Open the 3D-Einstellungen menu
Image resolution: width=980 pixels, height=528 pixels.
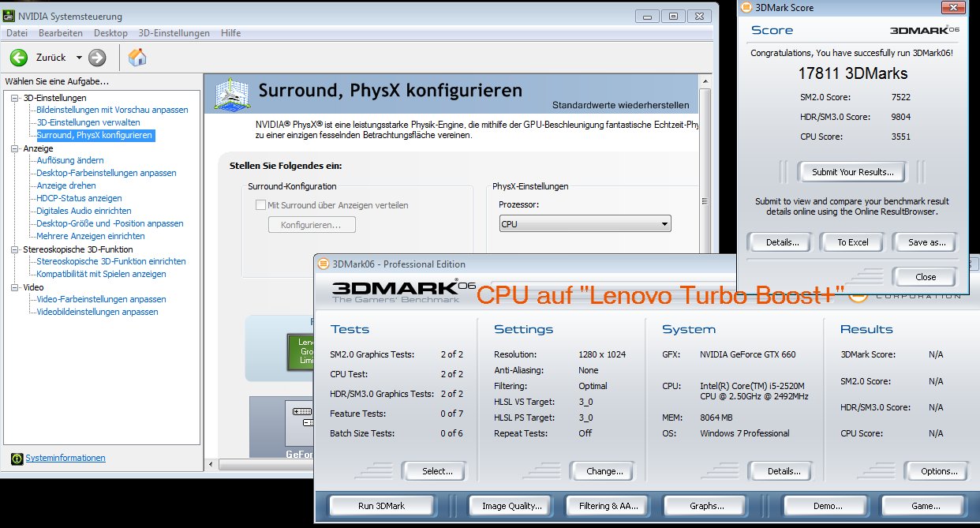[174, 33]
